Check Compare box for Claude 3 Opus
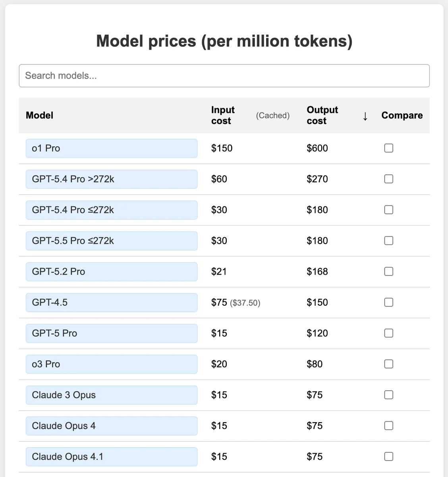The width and height of the screenshot is (448, 477). (x=389, y=395)
